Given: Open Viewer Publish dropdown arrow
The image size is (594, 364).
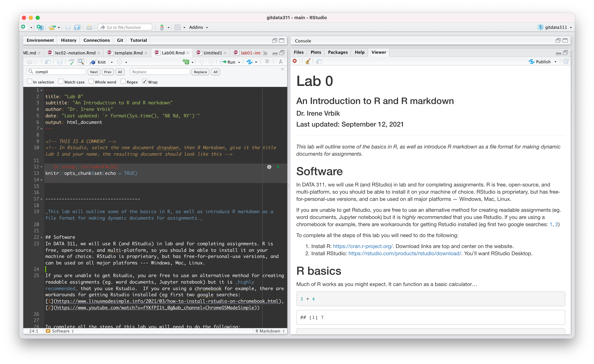Looking at the screenshot, I should 555,62.
